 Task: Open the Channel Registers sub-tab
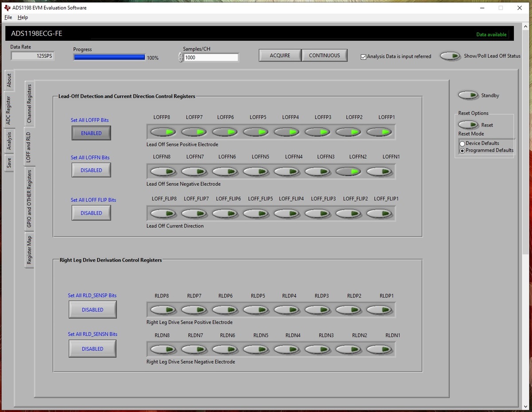pyautogui.click(x=29, y=103)
